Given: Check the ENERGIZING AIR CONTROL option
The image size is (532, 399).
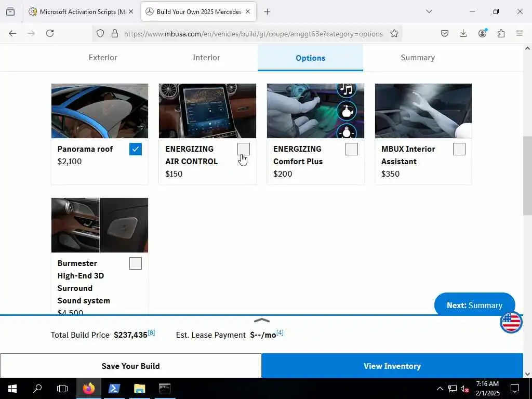Looking at the screenshot, I should [244, 149].
